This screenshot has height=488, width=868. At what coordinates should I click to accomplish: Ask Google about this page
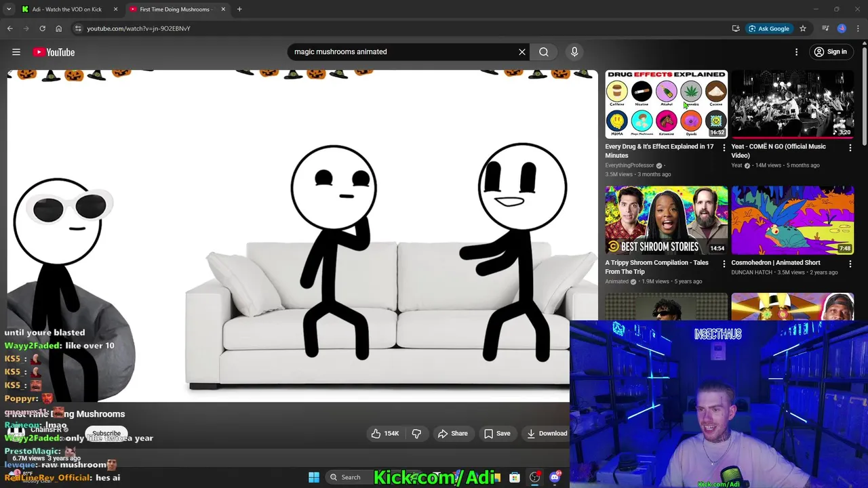(769, 28)
